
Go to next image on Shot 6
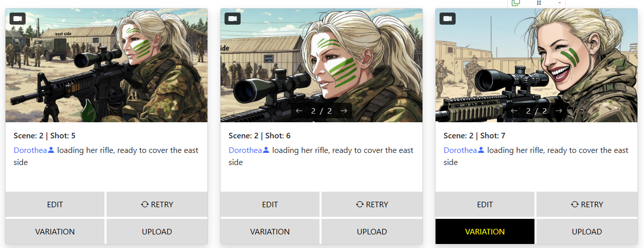[x=344, y=111]
